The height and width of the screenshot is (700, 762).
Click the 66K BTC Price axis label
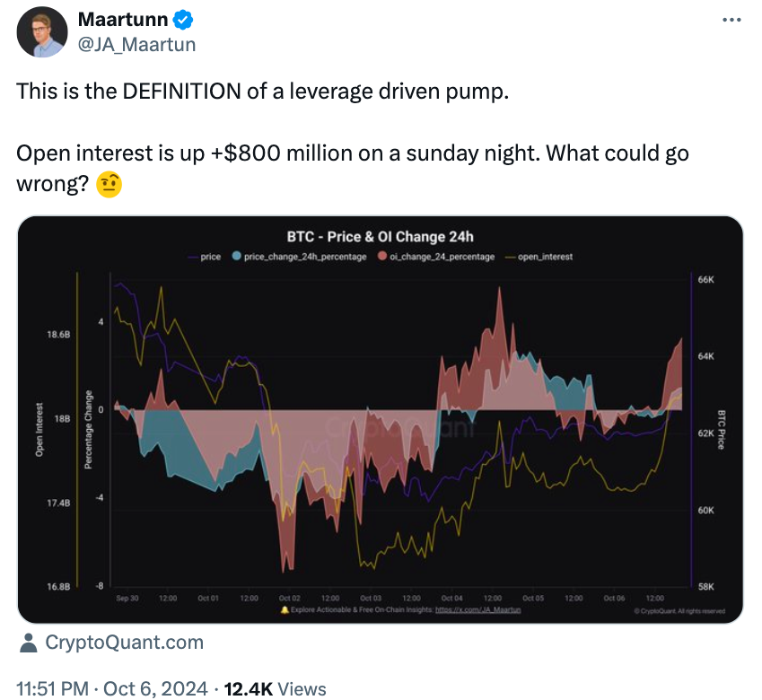(x=705, y=280)
